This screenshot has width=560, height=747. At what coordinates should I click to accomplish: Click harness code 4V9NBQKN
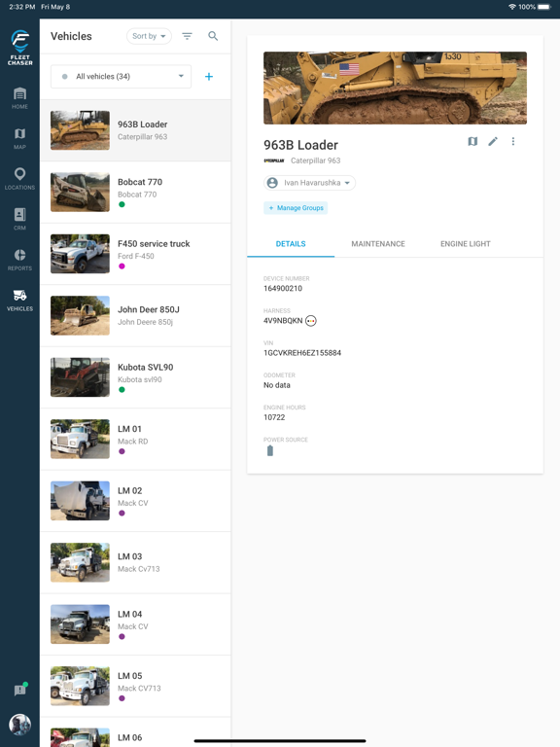tap(283, 321)
